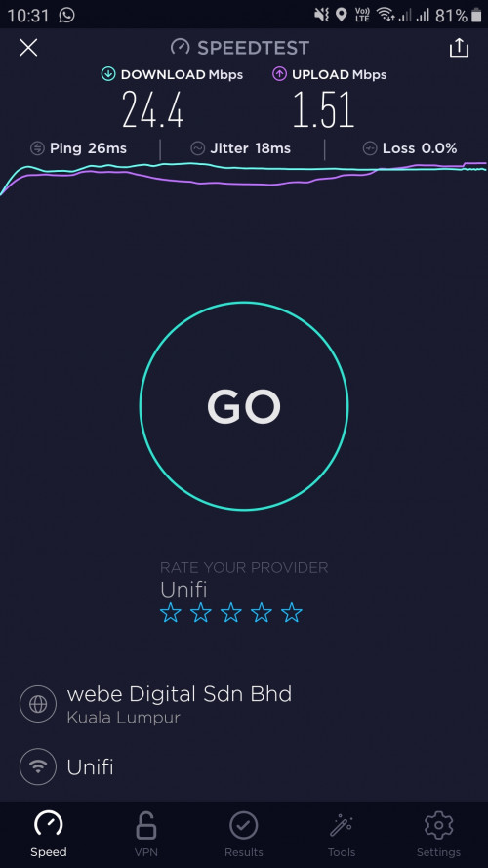The height and width of the screenshot is (868, 488).
Task: Tap the share icon at top right
Action: point(459,48)
